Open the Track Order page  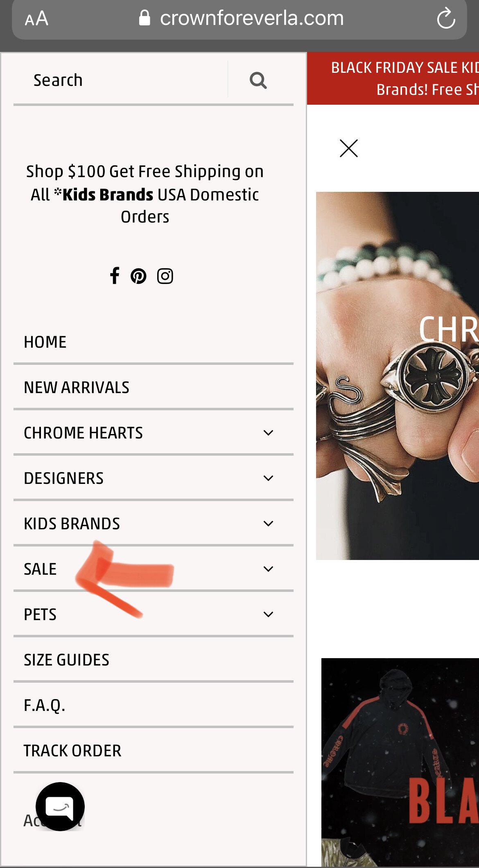click(x=154, y=751)
